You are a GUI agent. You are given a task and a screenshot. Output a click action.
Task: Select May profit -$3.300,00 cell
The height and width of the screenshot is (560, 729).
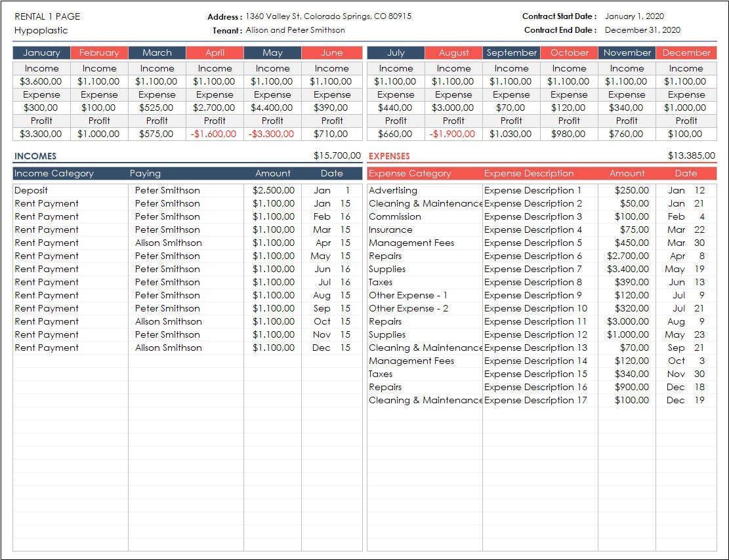[272, 134]
